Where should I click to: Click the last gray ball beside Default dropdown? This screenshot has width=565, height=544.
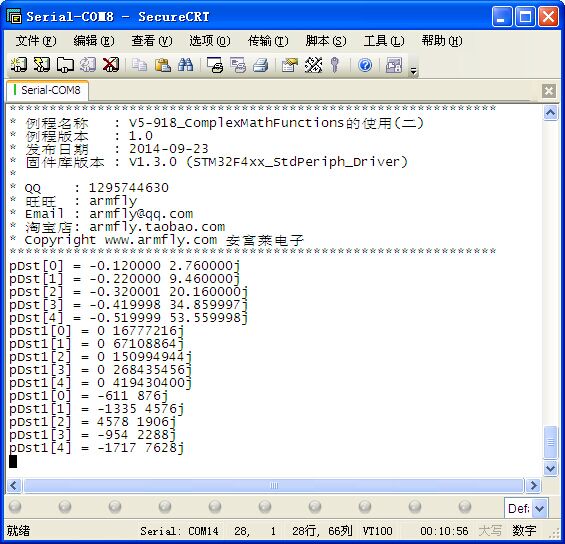[x=465, y=506]
